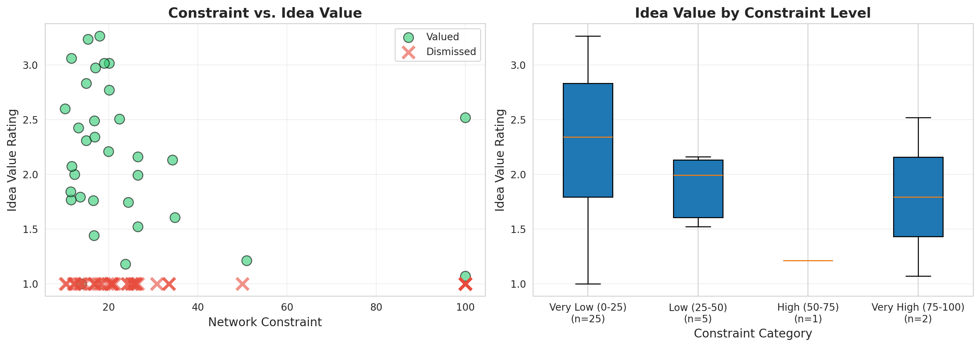Screen dimensions: 980x347
Task: Click the "Very High (75-100)" category label
Action: [x=917, y=307]
